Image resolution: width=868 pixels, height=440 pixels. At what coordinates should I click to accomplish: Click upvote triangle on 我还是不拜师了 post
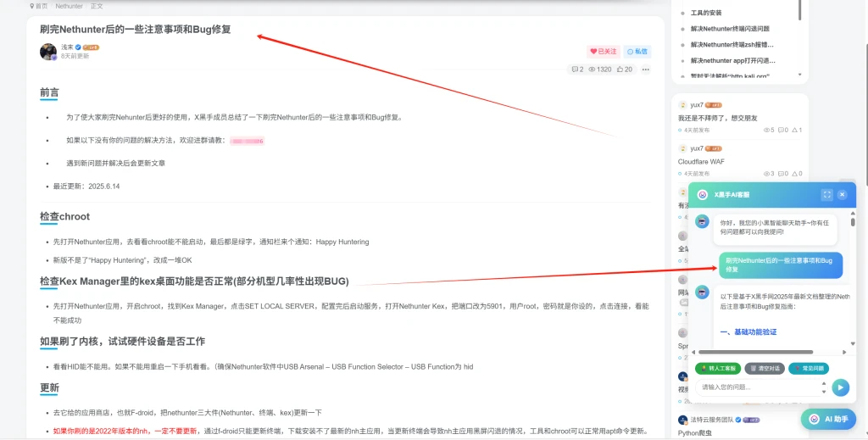794,130
